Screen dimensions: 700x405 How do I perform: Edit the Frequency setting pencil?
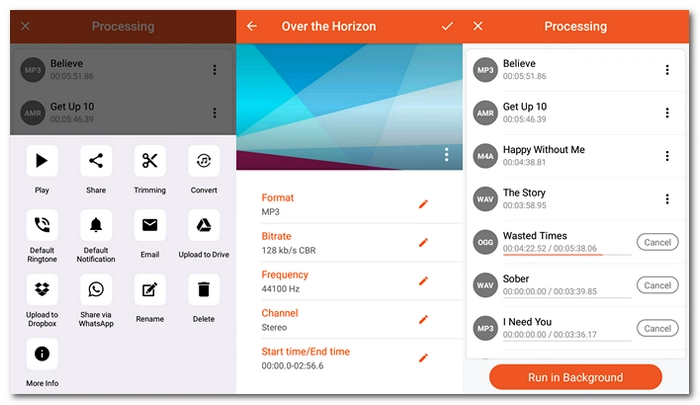(423, 281)
